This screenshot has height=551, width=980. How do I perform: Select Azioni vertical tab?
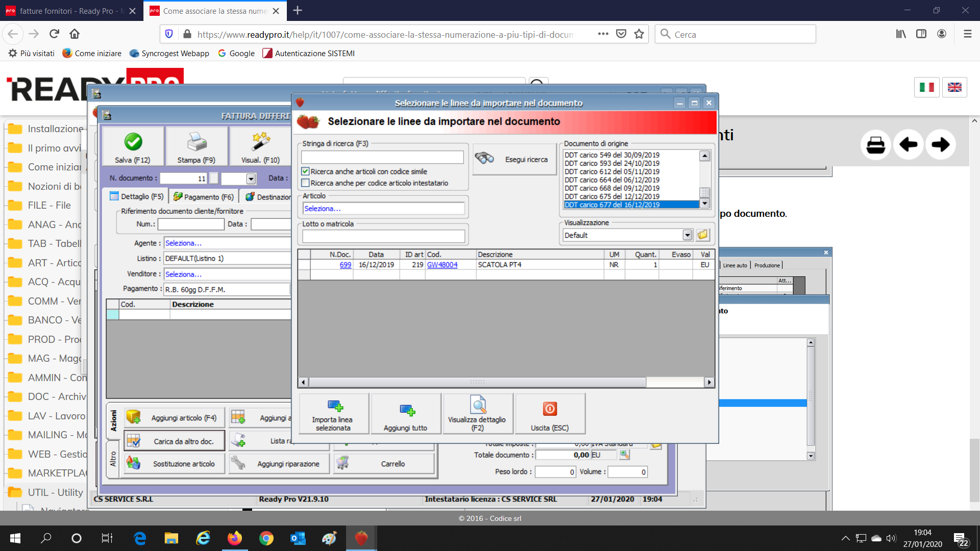[113, 421]
